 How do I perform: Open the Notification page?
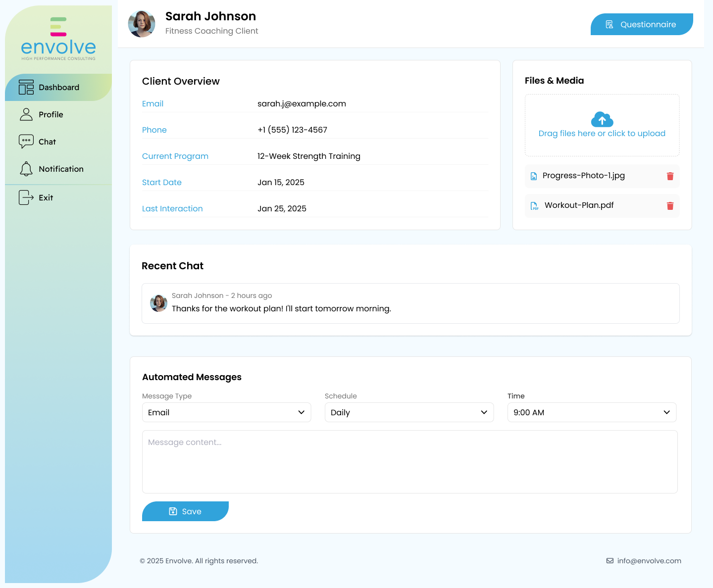[58, 169]
